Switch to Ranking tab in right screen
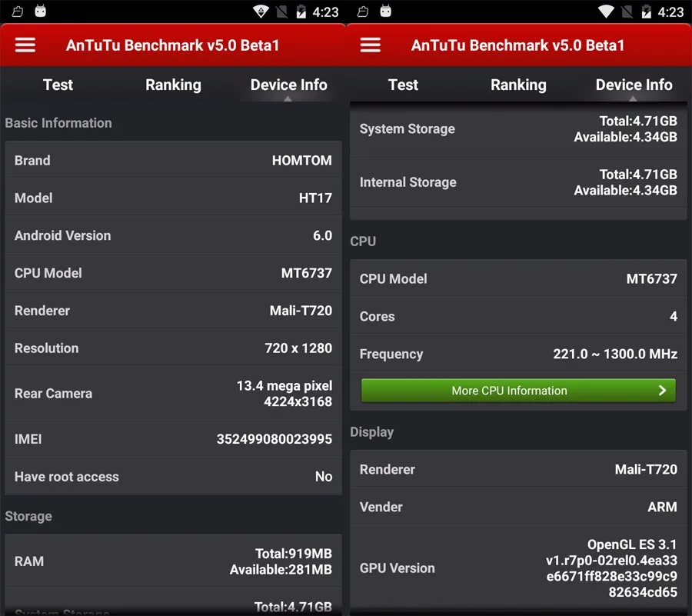This screenshot has height=616, width=692. click(518, 85)
